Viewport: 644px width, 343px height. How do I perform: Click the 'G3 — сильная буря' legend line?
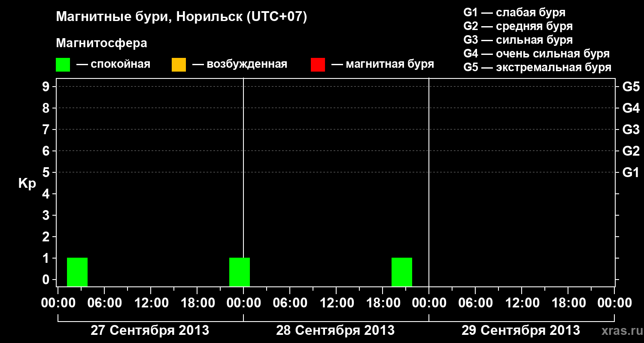click(518, 40)
